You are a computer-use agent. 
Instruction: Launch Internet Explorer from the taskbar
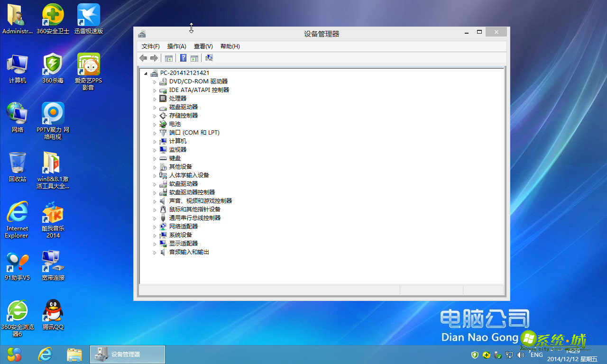coord(45,354)
